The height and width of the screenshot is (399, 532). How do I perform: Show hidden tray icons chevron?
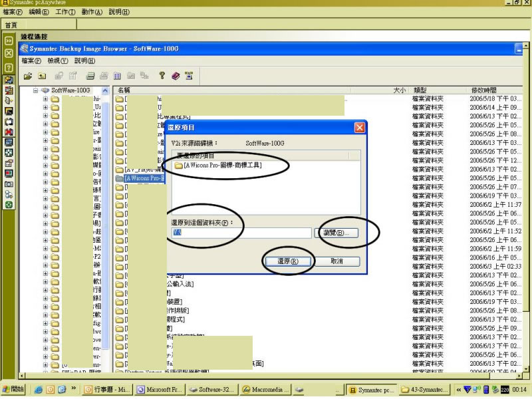click(x=458, y=390)
